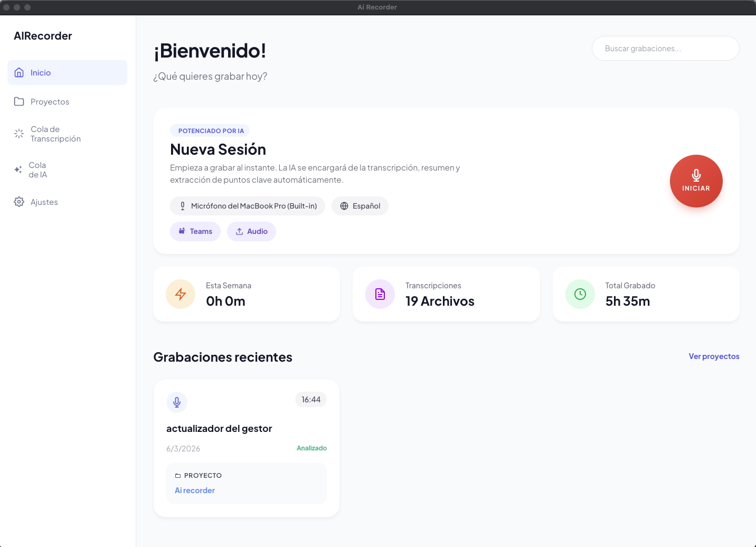Click the Ver proyectos link
The height and width of the screenshot is (547, 756).
click(x=714, y=356)
